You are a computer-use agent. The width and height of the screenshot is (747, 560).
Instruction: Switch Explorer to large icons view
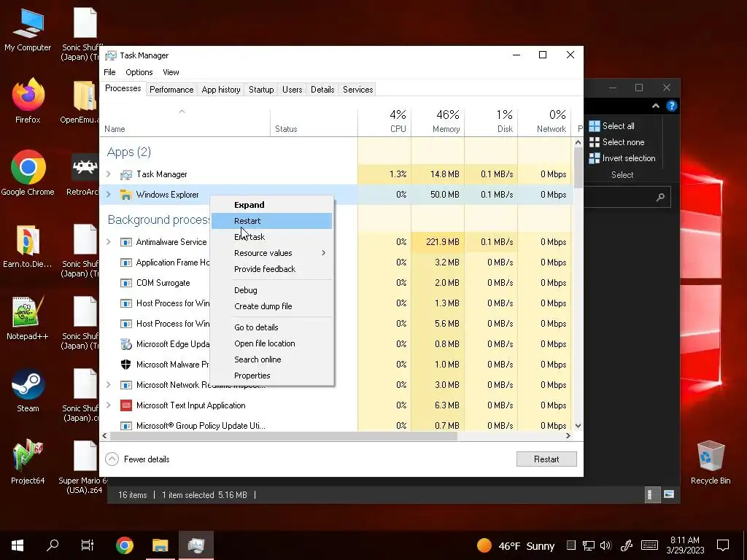click(x=669, y=494)
